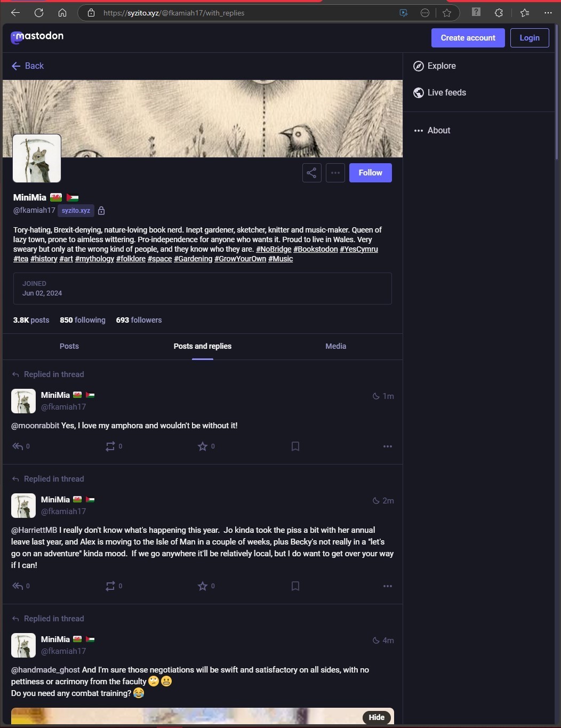561x728 pixels.
Task: Click the Mastodon logo
Action: coord(37,37)
